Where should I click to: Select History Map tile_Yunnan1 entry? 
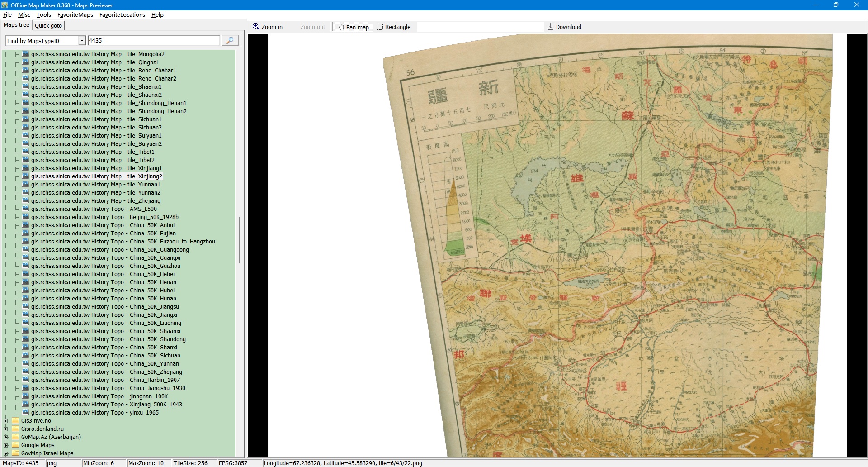coord(95,185)
